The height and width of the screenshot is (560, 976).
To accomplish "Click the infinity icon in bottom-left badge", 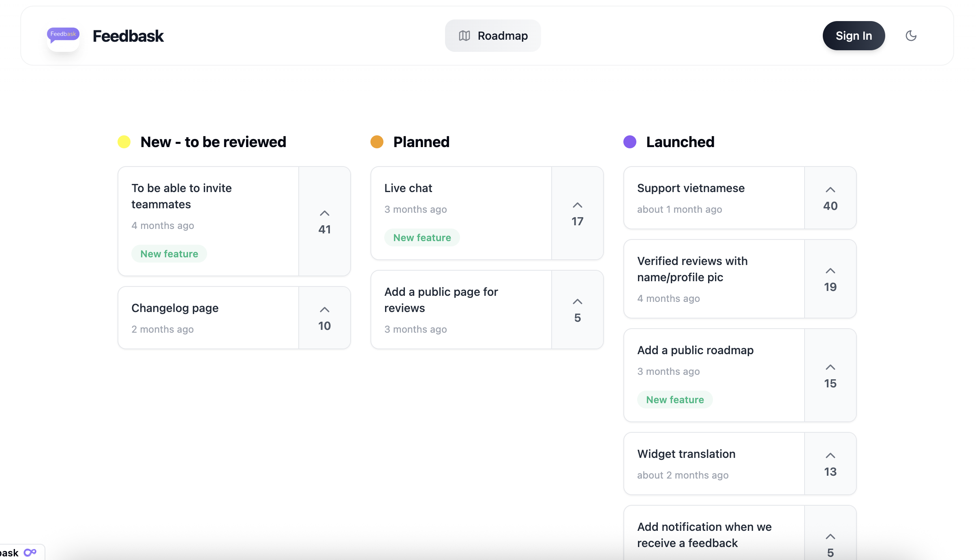I will 30,552.
